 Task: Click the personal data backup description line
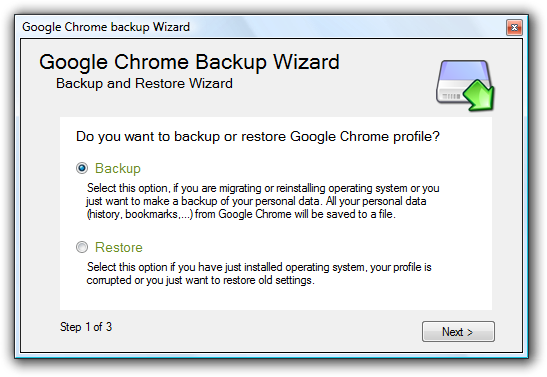(256, 201)
